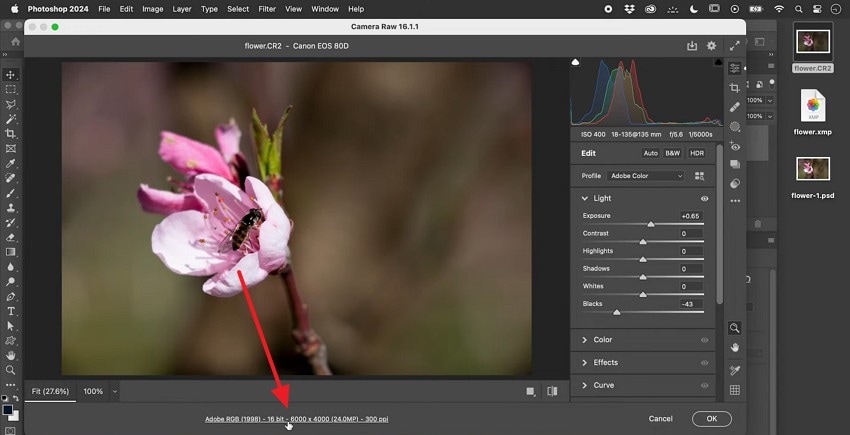850x435 pixels.
Task: Select the Healing tool in Camera Raw
Action: (x=735, y=107)
